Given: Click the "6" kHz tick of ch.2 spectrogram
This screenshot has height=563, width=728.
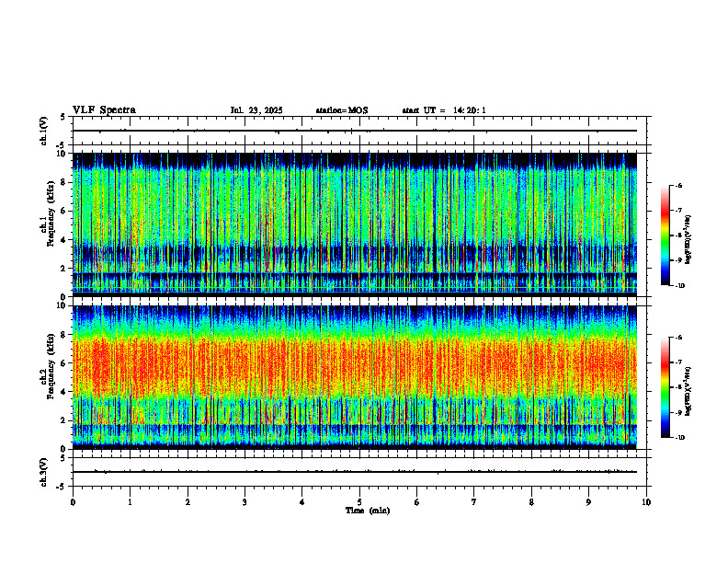Looking at the screenshot, I should click(x=64, y=363).
